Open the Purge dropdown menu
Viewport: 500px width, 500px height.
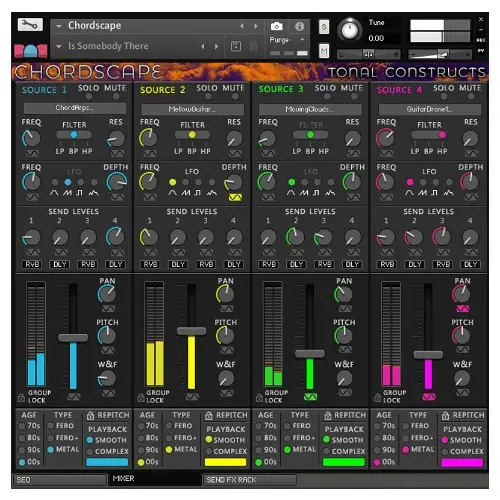click(x=287, y=40)
